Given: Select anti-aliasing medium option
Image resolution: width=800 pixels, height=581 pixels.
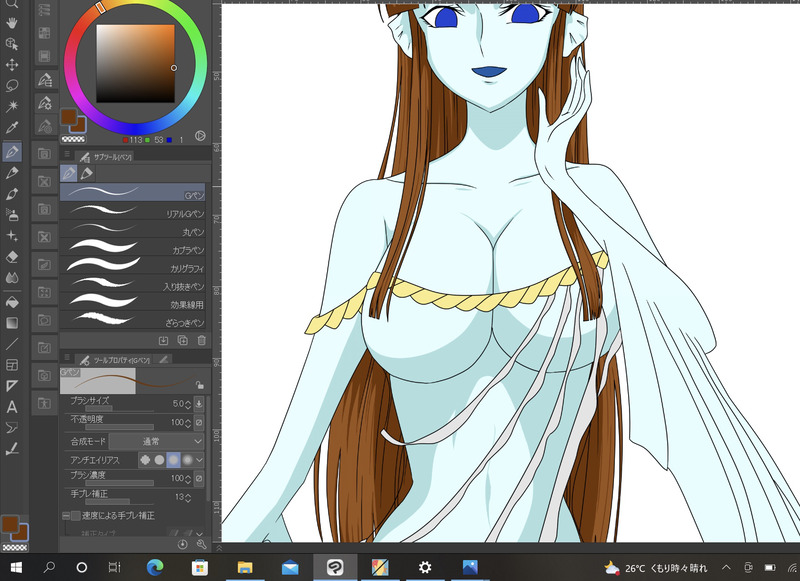Looking at the screenshot, I should pos(174,460).
